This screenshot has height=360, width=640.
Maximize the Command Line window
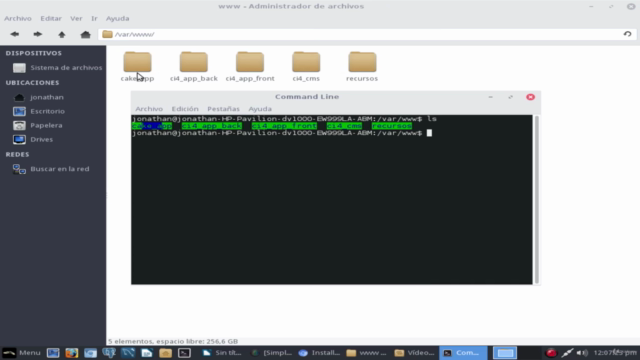coord(510,97)
